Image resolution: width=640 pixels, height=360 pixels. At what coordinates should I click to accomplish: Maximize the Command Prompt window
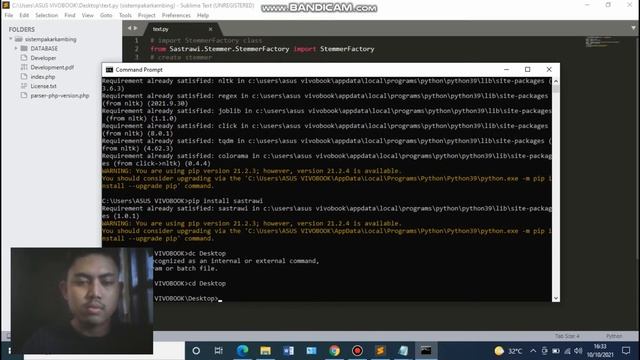click(527, 69)
